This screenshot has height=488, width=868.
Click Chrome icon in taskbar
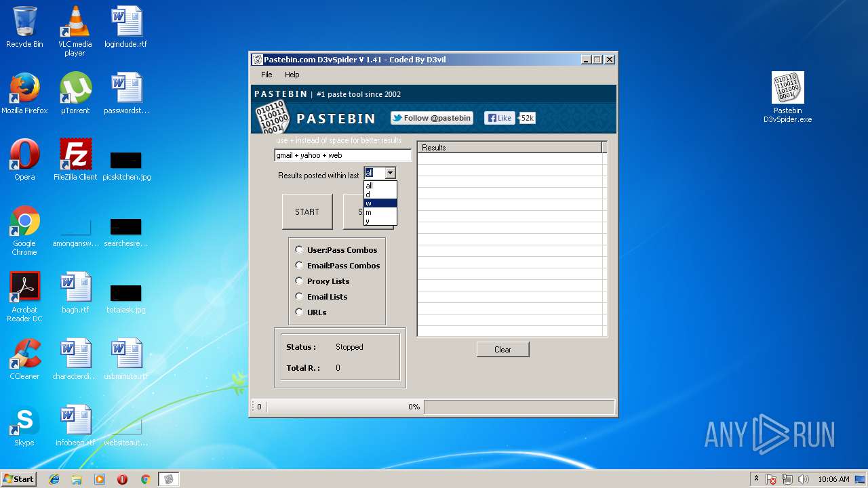coord(145,479)
